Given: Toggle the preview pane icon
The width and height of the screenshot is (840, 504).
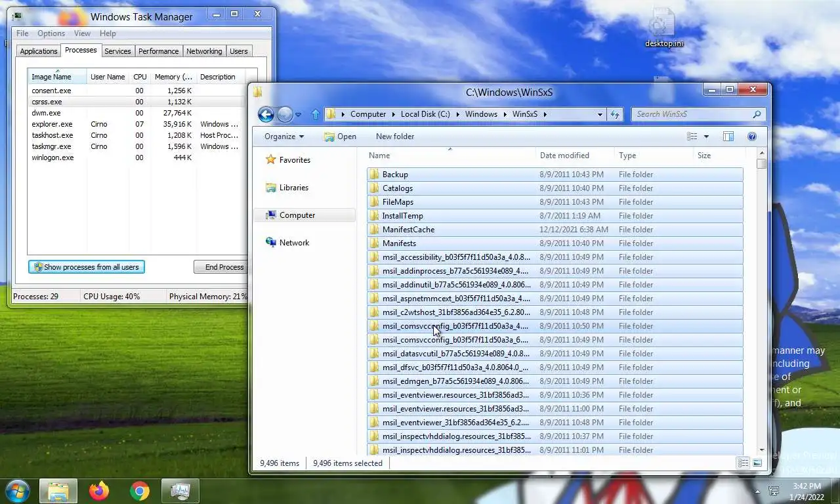Looking at the screenshot, I should point(728,136).
